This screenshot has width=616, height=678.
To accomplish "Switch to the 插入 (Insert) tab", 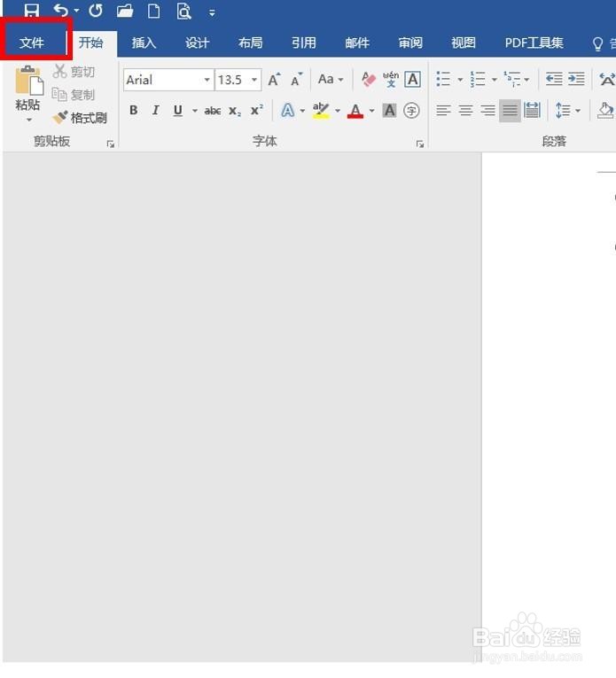I will [x=144, y=43].
